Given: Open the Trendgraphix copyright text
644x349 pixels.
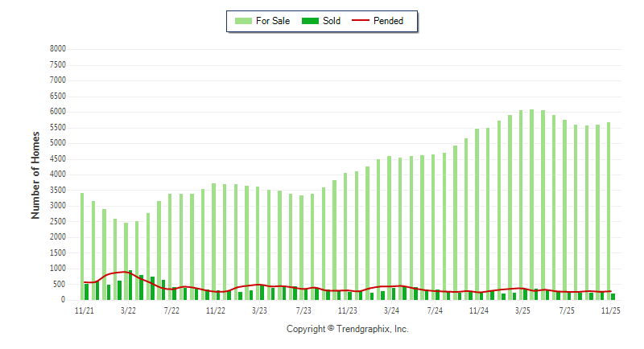Looking at the screenshot, I should (348, 329).
